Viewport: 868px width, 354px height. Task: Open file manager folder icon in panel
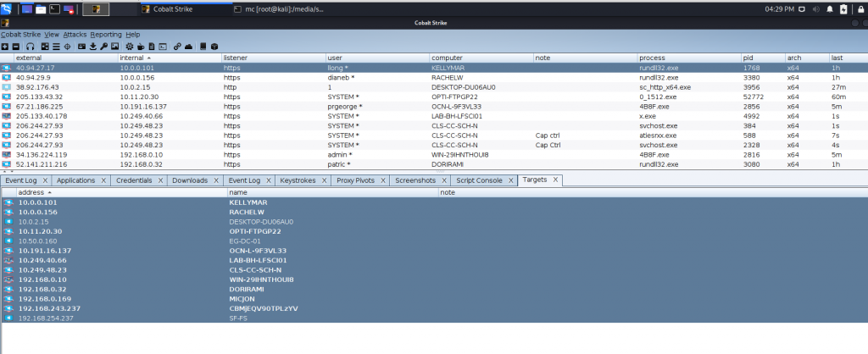pos(41,8)
